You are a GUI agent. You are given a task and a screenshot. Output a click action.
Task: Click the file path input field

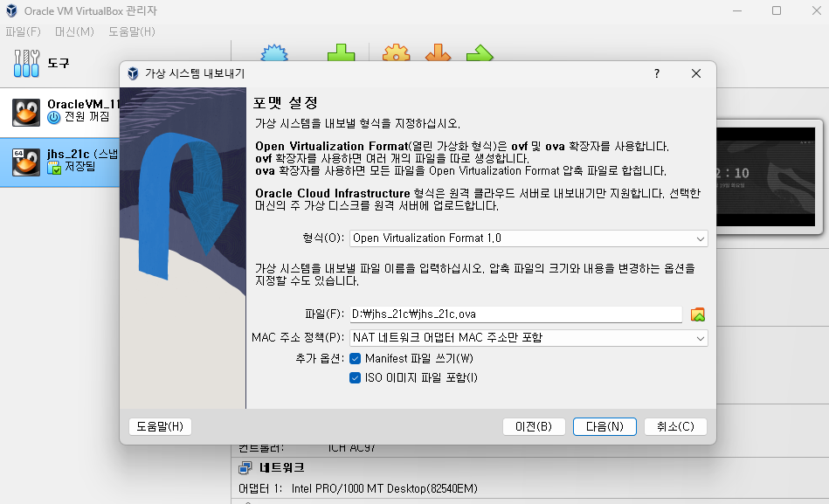[x=516, y=314]
